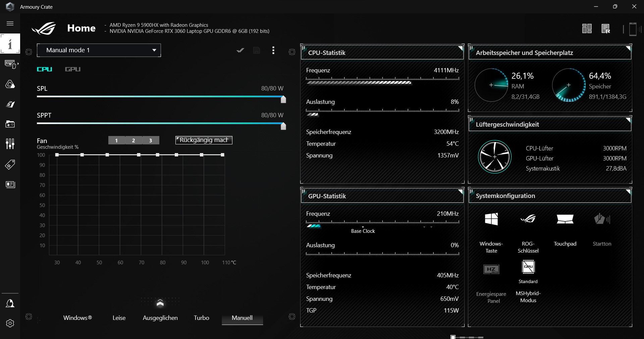Select the Windows® operating mode
The width and height of the screenshot is (644, 339).
77,318
